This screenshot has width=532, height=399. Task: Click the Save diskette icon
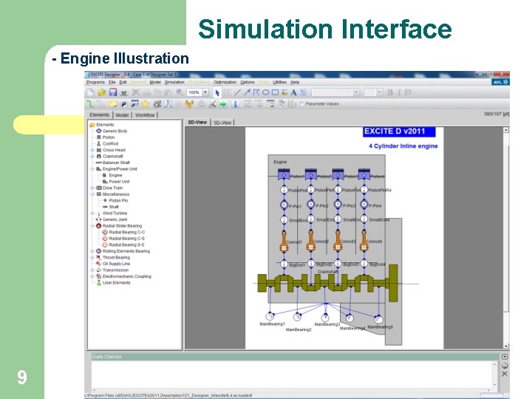112,92
